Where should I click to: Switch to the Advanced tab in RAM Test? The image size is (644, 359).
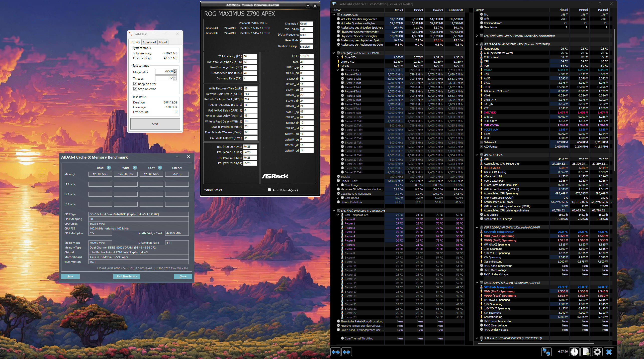(149, 42)
